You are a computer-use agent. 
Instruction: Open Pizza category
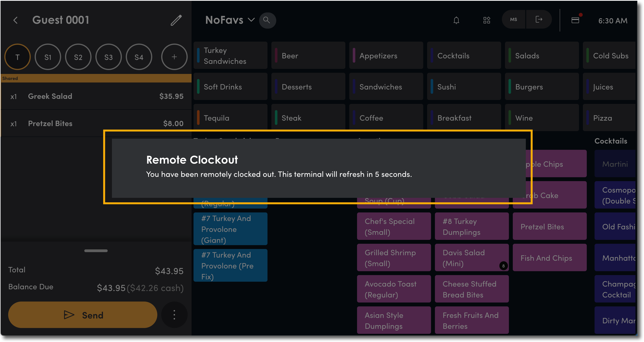pos(609,118)
